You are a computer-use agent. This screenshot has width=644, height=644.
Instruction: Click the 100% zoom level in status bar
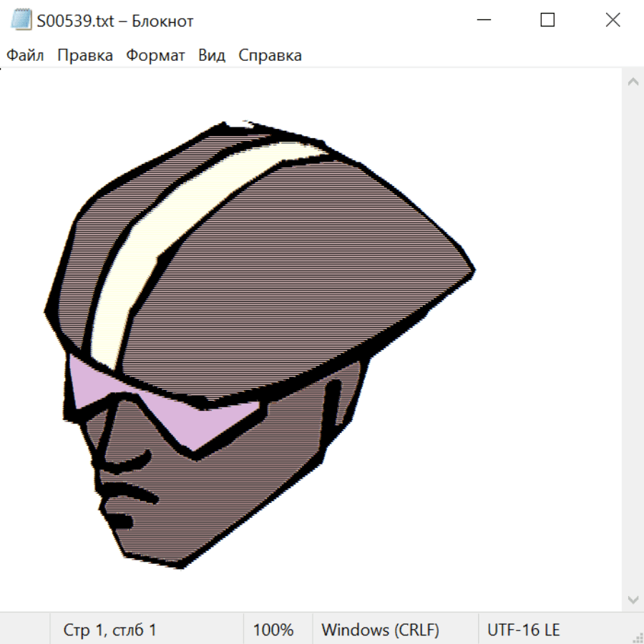[x=273, y=630]
